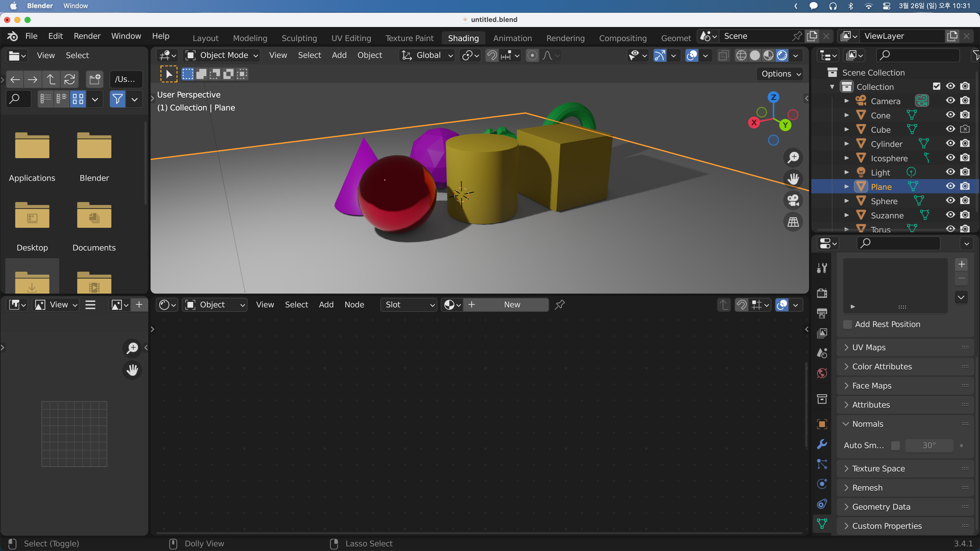
Task: Open the Object Mode dropdown
Action: [x=222, y=56]
